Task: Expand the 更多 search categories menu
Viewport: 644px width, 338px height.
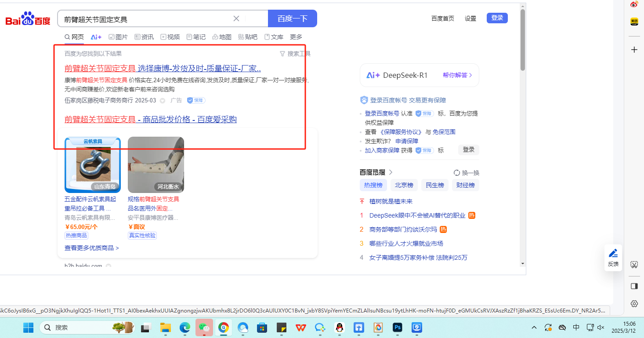Action: 296,37
